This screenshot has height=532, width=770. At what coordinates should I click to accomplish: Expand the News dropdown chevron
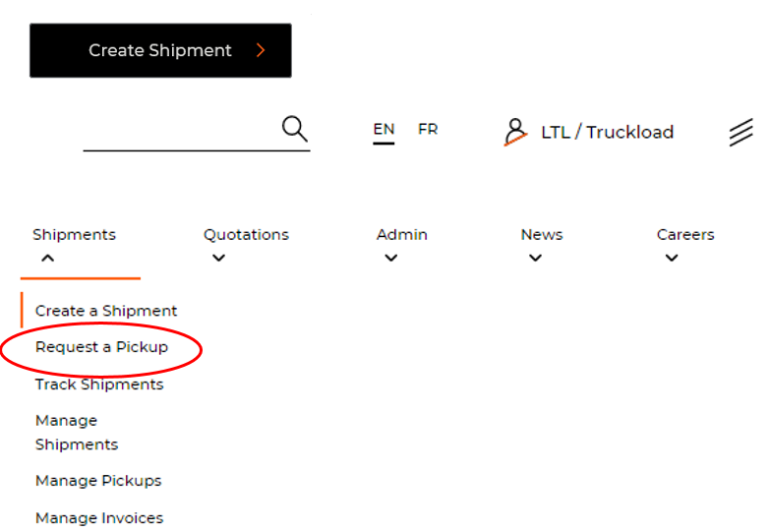point(535,259)
